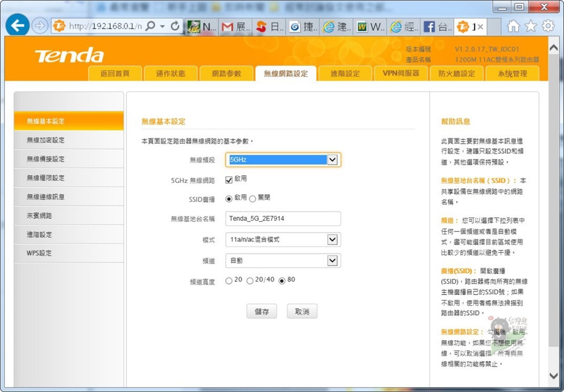The image size is (564, 392).
Task: Open the 頻道 自動 dropdown
Action: pos(283,260)
